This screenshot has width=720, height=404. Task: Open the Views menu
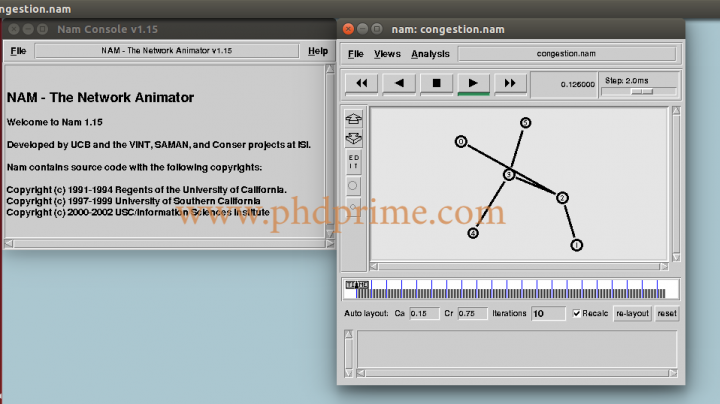point(387,54)
